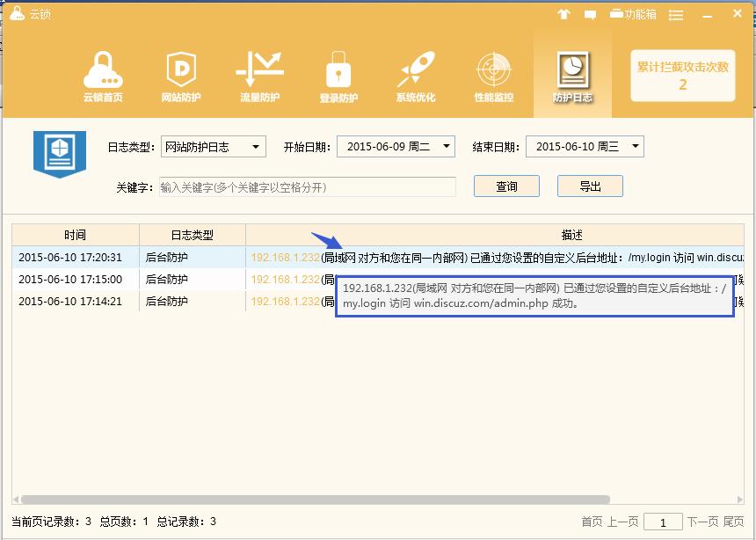Go to 上一页 previous page
756x540 pixels.
(x=622, y=522)
